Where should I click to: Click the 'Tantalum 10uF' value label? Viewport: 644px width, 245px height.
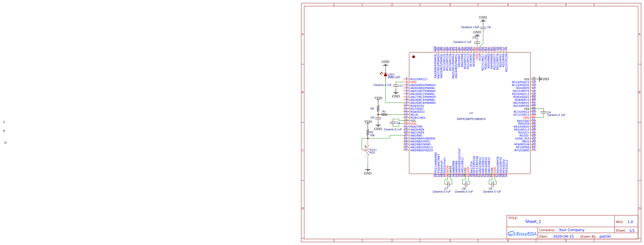point(470,27)
